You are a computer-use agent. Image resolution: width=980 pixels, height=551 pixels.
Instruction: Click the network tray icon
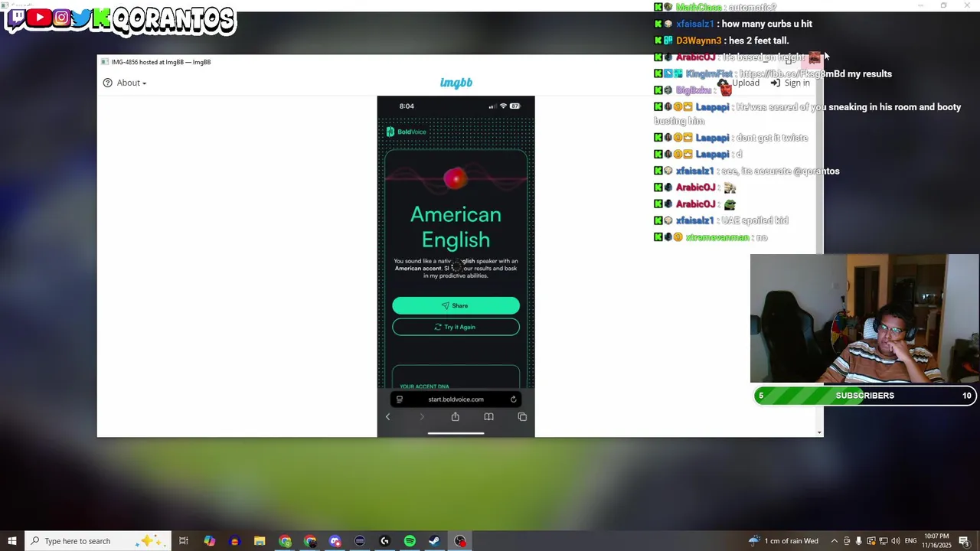coord(884,541)
